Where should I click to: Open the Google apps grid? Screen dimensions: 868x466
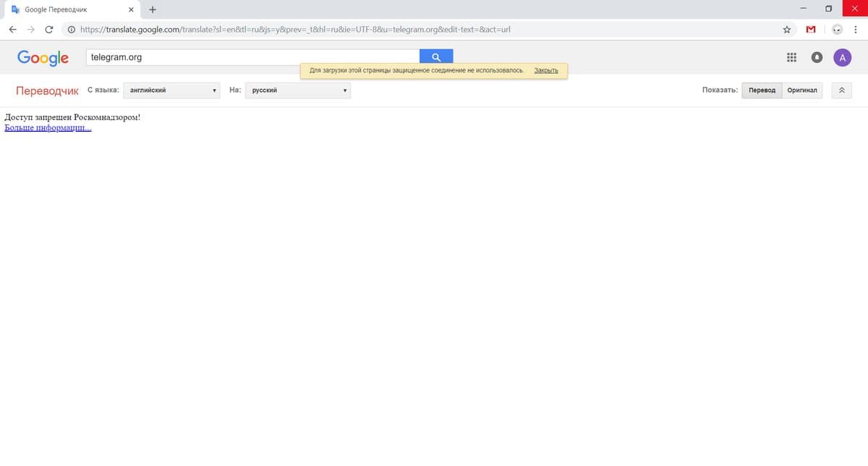[x=791, y=57]
